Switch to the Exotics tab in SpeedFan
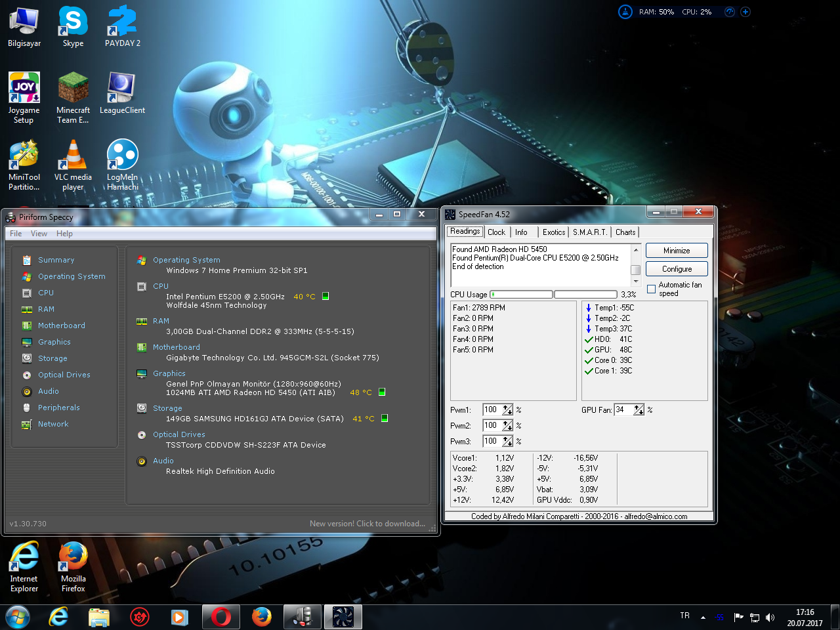 click(x=554, y=232)
